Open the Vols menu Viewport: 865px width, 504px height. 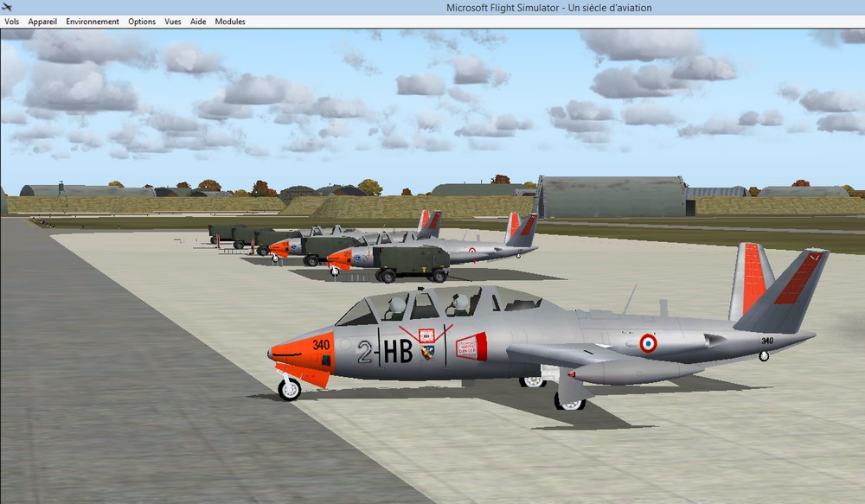(x=11, y=22)
